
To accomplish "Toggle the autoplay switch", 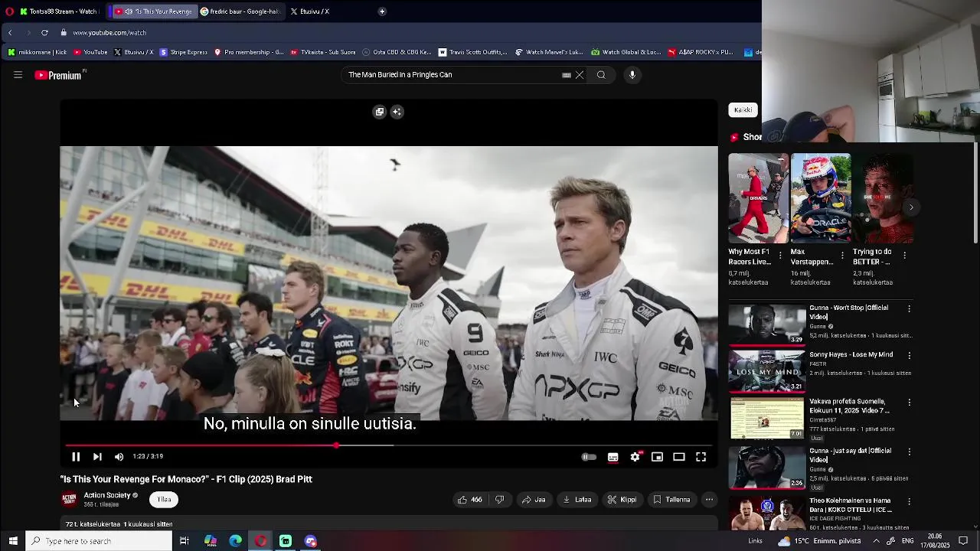I will (x=589, y=457).
